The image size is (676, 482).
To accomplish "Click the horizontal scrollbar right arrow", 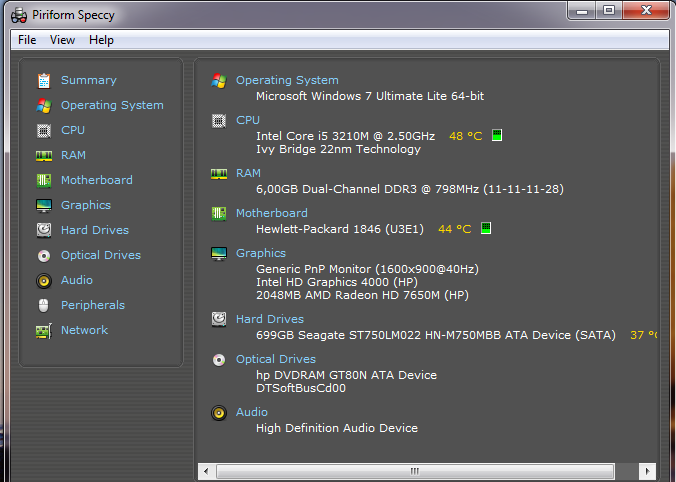I will tap(649, 471).
